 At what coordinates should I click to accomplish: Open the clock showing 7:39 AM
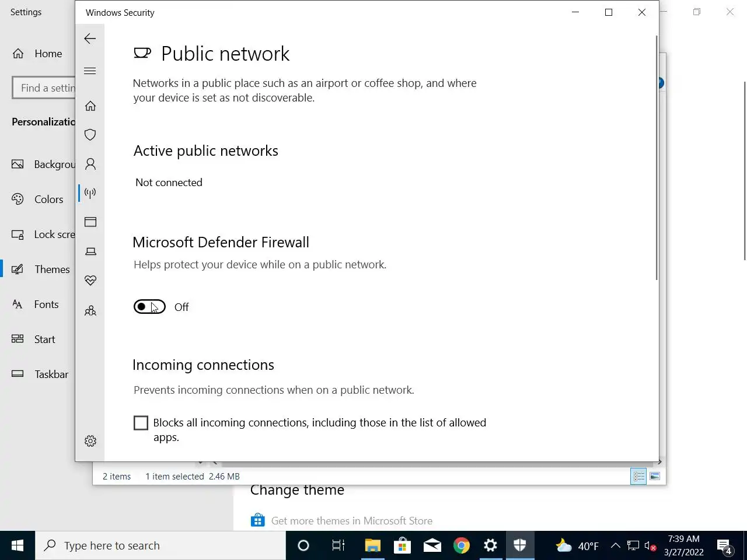pyautogui.click(x=683, y=545)
